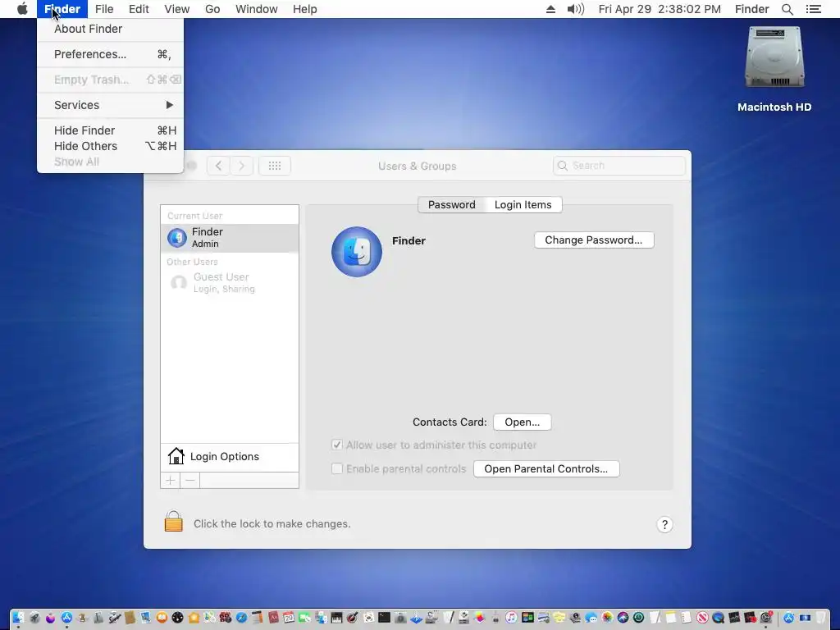Open System Preferences gear in Dock
The width and height of the screenshot is (840, 630).
(765, 618)
